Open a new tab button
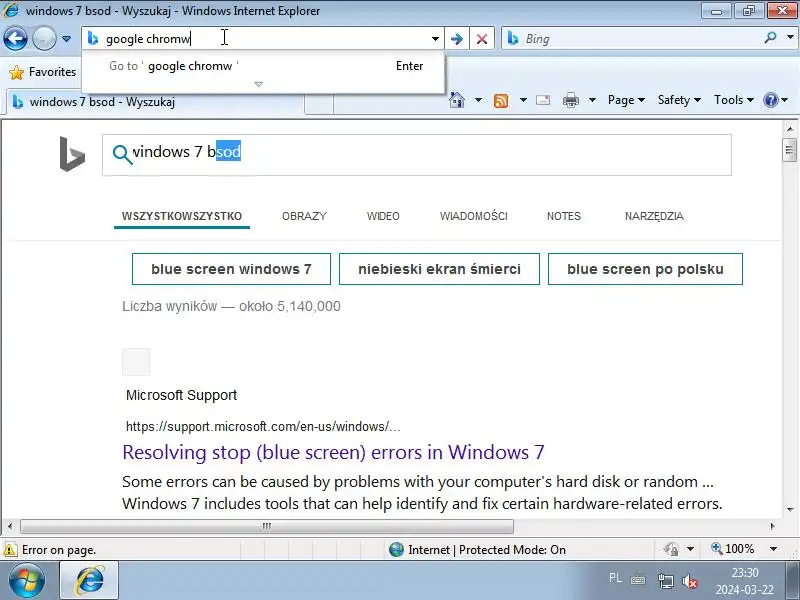The height and width of the screenshot is (600, 800). (319, 104)
